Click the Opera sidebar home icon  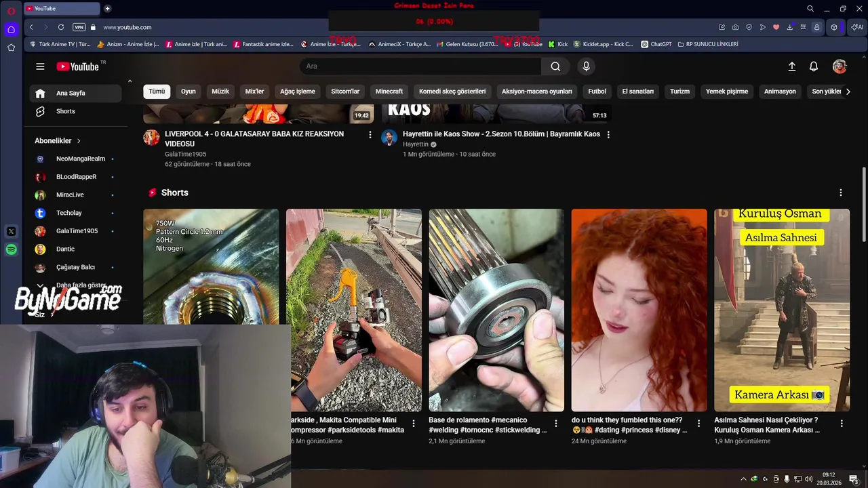coord(11,29)
